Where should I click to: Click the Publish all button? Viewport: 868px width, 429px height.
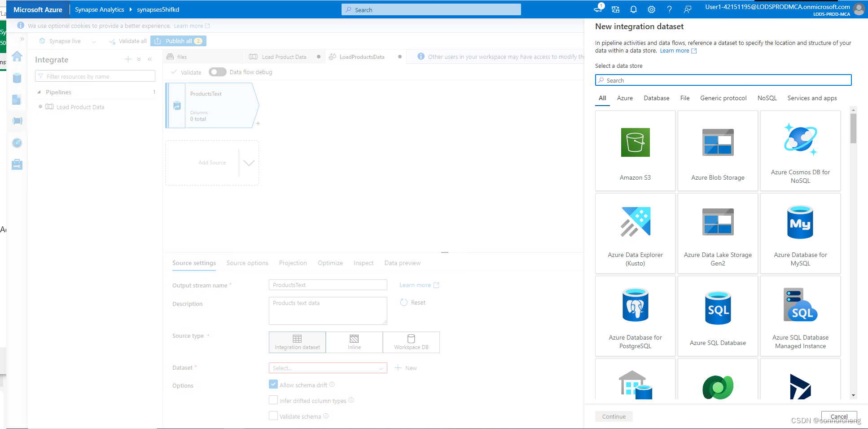[x=178, y=41]
